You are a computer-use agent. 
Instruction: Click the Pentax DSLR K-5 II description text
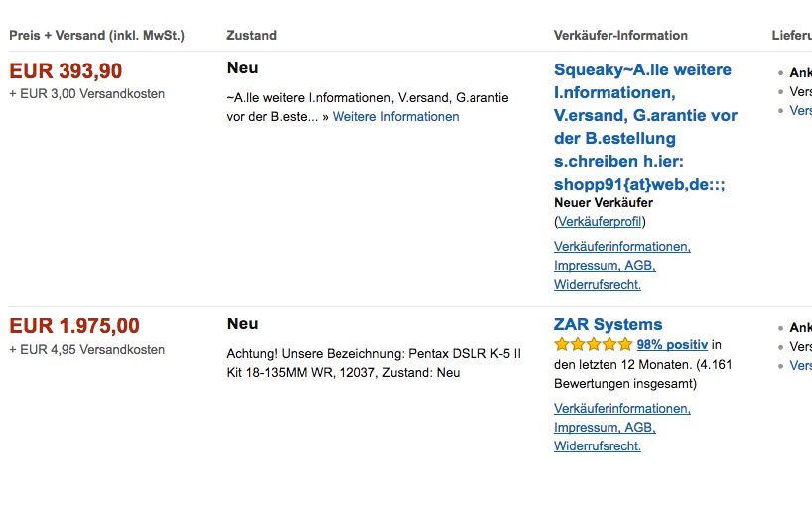[374, 363]
